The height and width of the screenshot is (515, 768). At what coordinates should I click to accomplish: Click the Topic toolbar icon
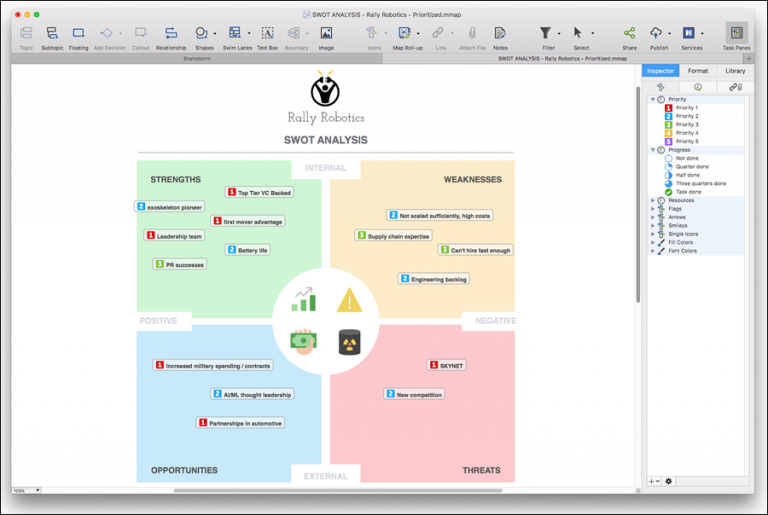pyautogui.click(x=26, y=33)
